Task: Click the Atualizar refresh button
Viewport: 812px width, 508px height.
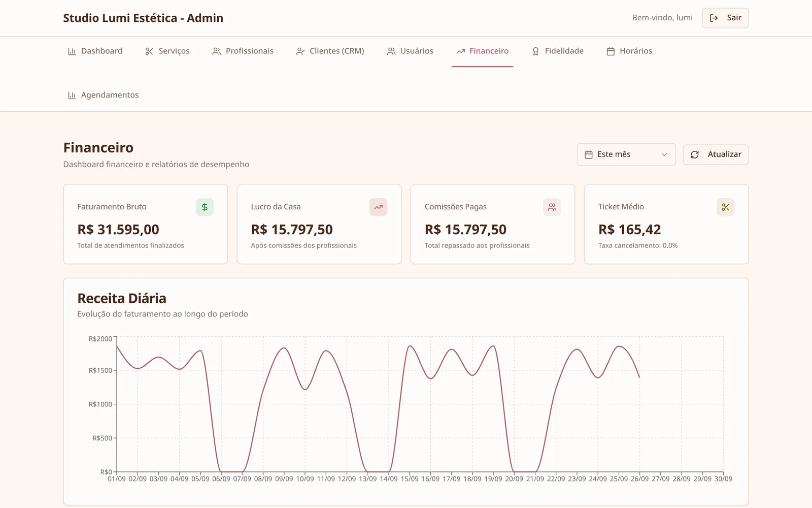Action: (716, 154)
